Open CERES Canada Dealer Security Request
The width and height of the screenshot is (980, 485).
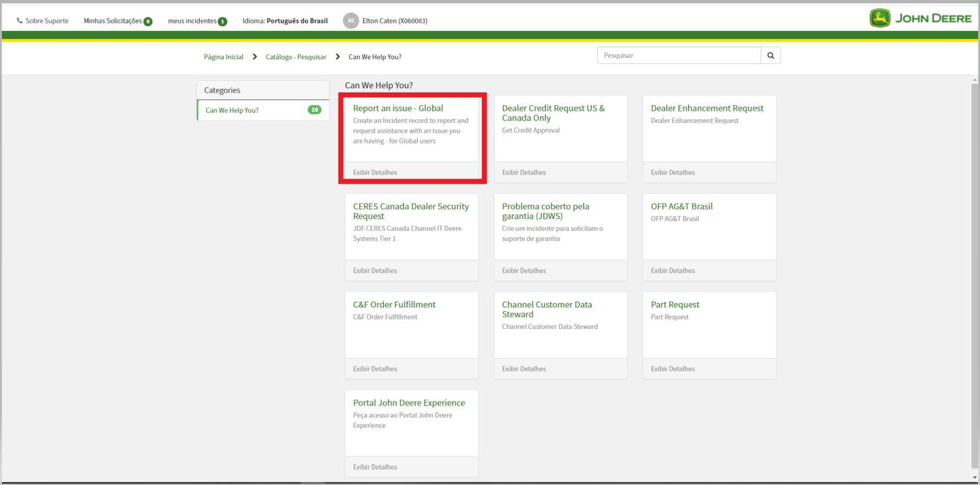[x=411, y=211]
